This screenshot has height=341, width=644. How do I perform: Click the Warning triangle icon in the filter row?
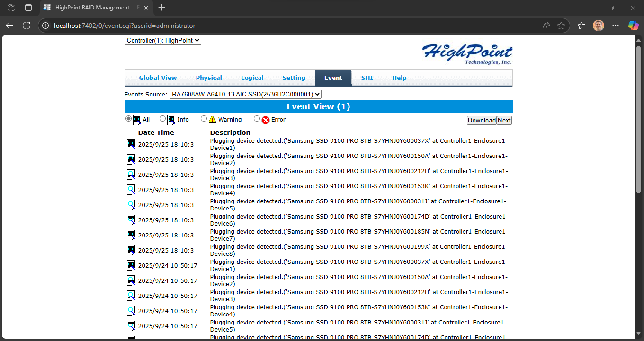point(213,119)
